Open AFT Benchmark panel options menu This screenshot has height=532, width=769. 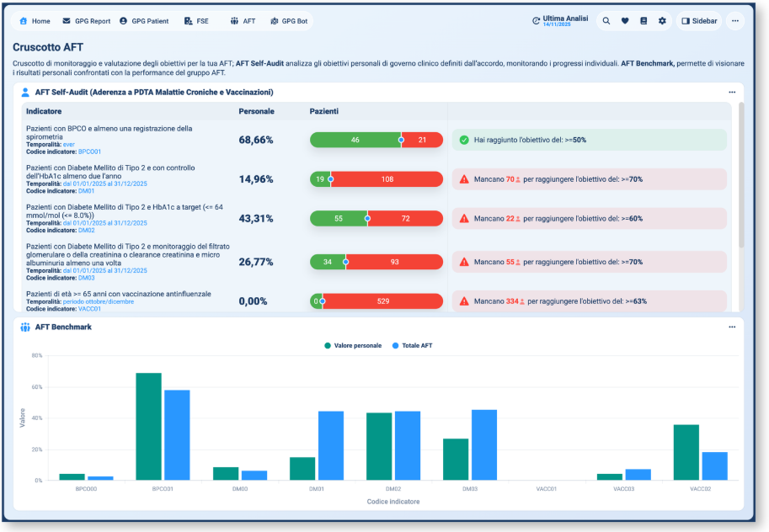tap(732, 327)
